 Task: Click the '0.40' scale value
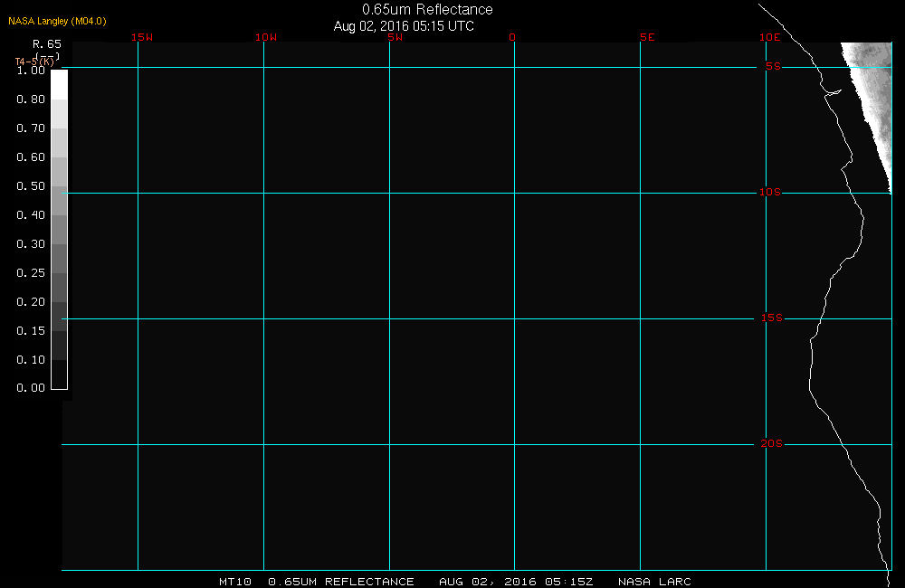[x=31, y=214]
